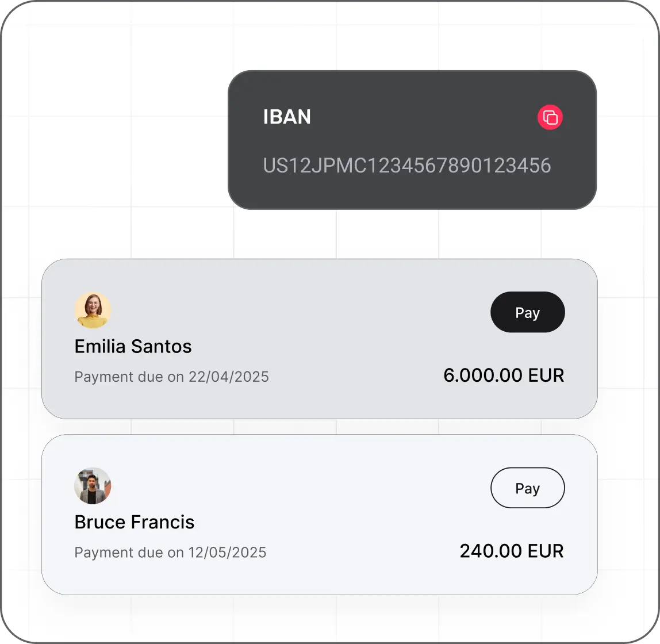Click the 22/04/2025 date on Emilia's card
Screen dimensions: 660x644
click(x=229, y=377)
